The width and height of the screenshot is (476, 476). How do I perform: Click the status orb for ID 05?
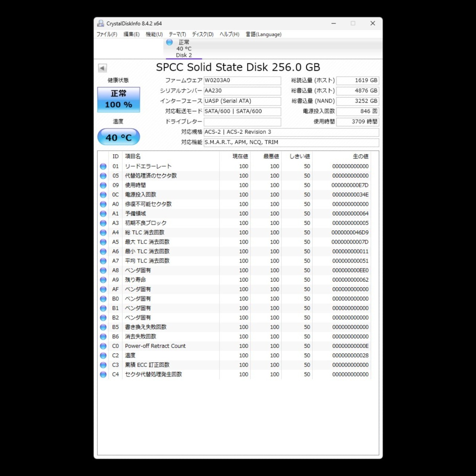103,176
